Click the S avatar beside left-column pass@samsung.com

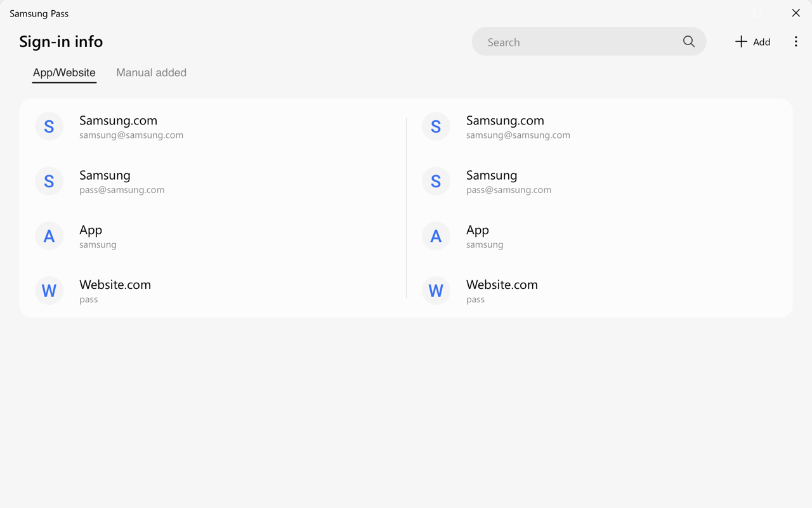[49, 181]
